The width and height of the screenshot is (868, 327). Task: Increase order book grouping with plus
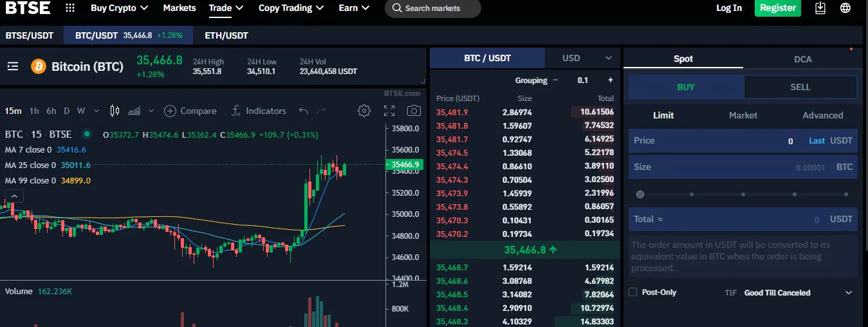(611, 80)
